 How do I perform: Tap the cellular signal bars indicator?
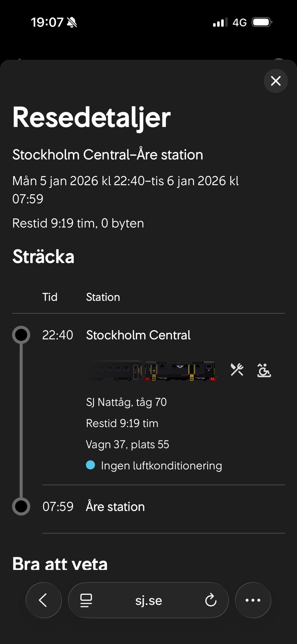point(220,22)
